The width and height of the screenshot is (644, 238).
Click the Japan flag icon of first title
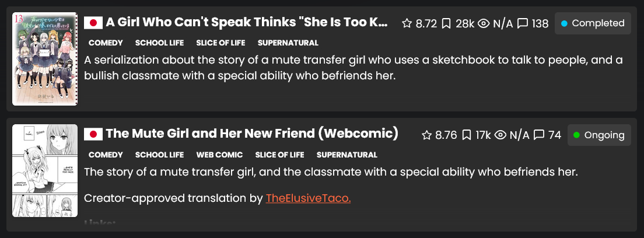93,23
